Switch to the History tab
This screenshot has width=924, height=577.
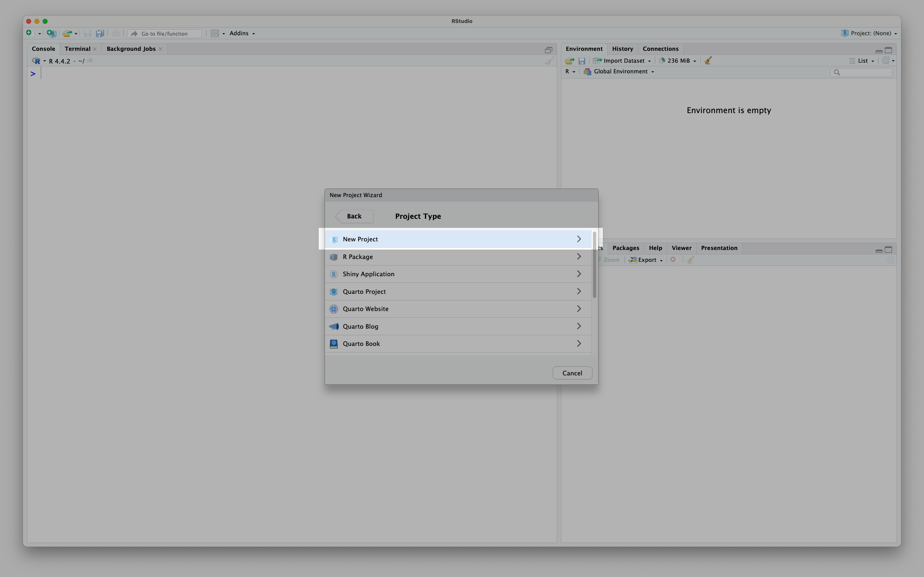click(622, 49)
